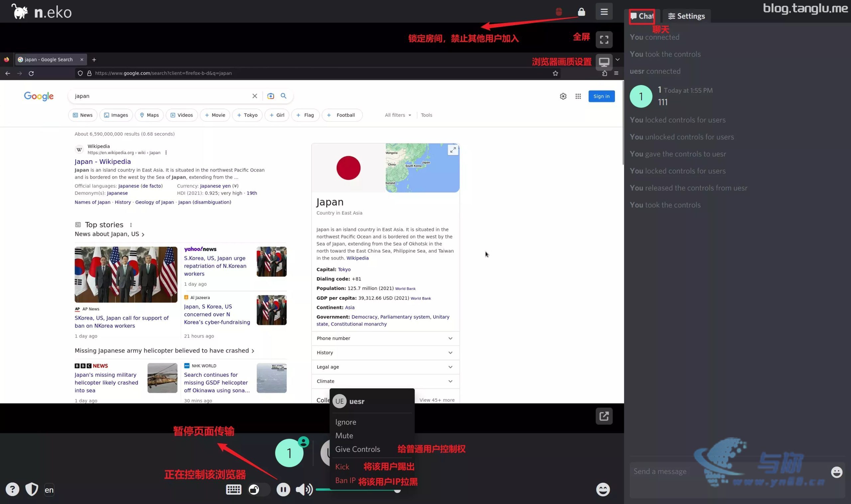The width and height of the screenshot is (851, 504).
Task: Open a new Firefox tab
Action: click(x=94, y=60)
